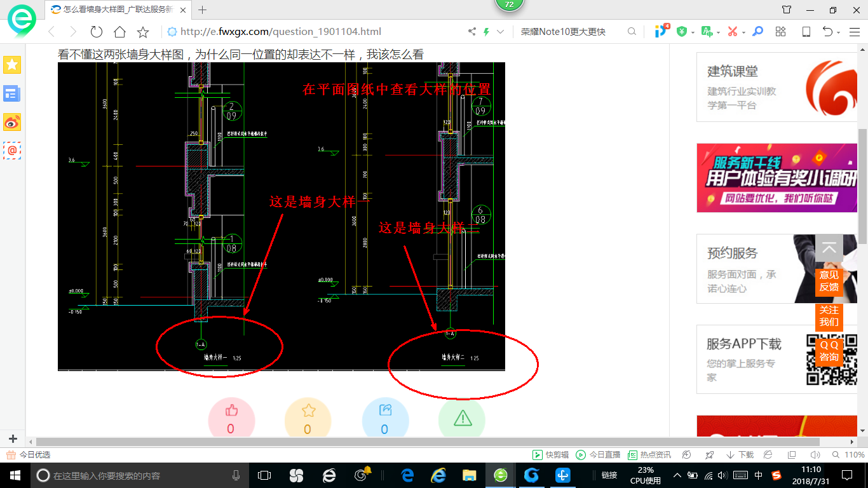Screen dimensions: 868x488
Task: Click the search magnifier in the search box
Action: click(x=632, y=32)
